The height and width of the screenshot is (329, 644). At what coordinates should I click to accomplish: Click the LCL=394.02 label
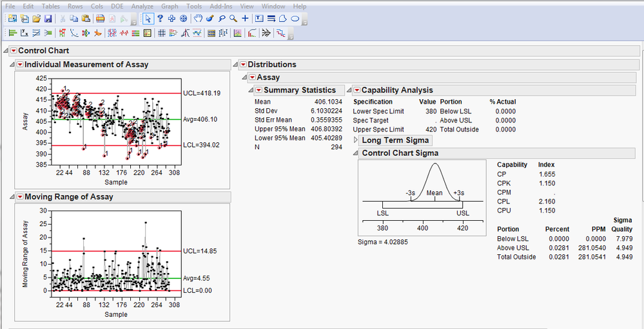tap(202, 145)
